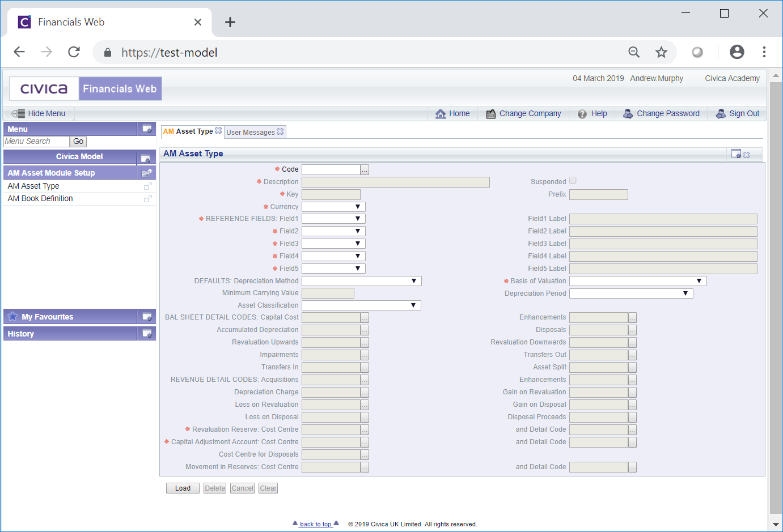Open Capital Cost lookup ellipsis
This screenshot has width=783, height=532.
pos(365,318)
